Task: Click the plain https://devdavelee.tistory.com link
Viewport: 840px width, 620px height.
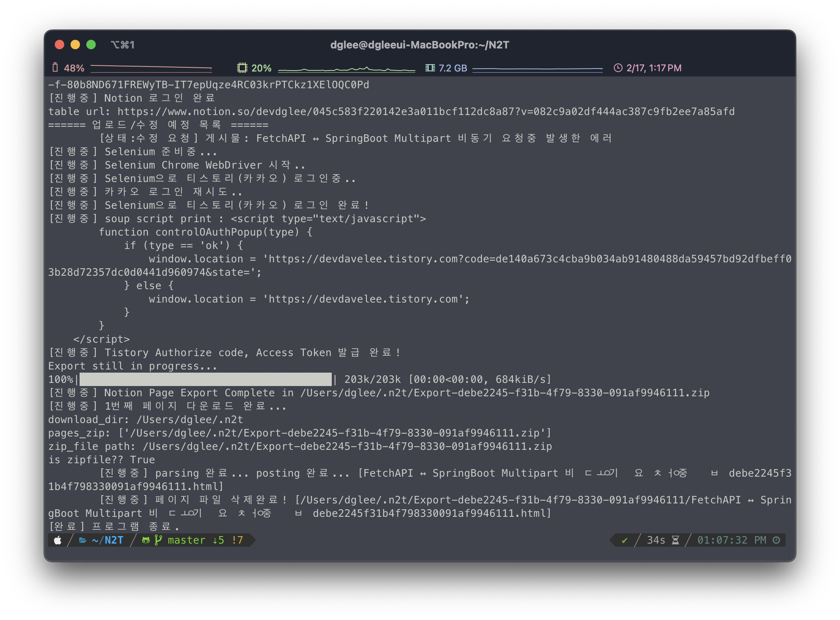Action: (x=362, y=299)
